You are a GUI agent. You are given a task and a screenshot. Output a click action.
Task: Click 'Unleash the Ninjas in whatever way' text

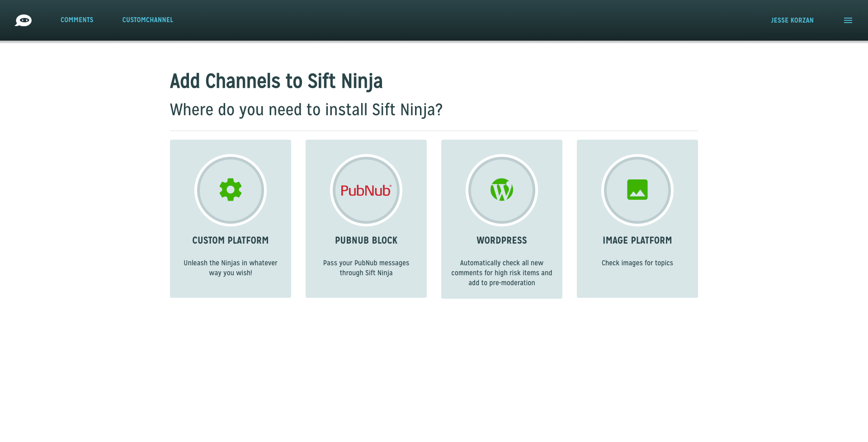[x=231, y=268]
